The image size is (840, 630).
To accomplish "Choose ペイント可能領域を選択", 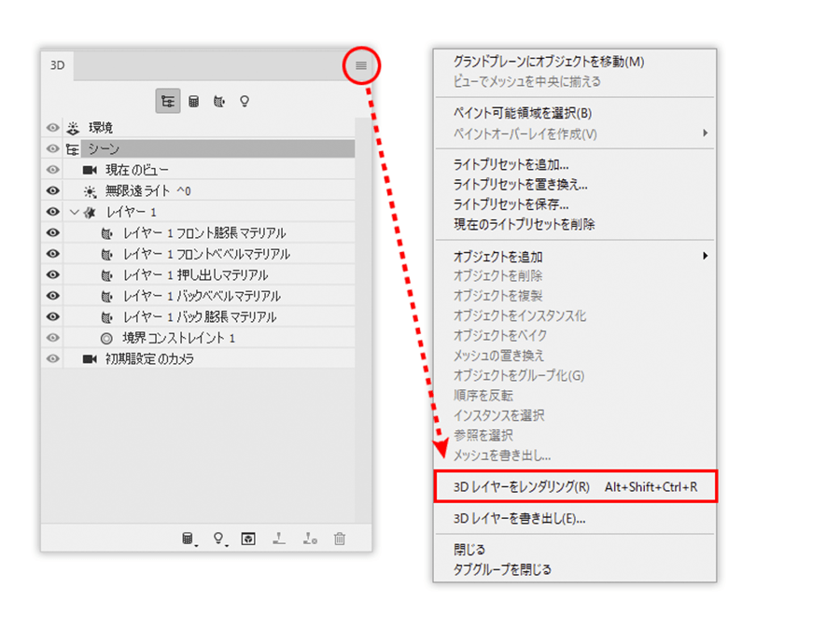I will tap(575, 113).
